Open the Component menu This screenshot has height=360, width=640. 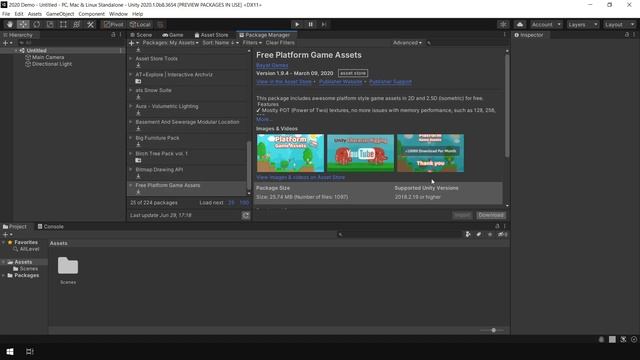[x=91, y=14]
